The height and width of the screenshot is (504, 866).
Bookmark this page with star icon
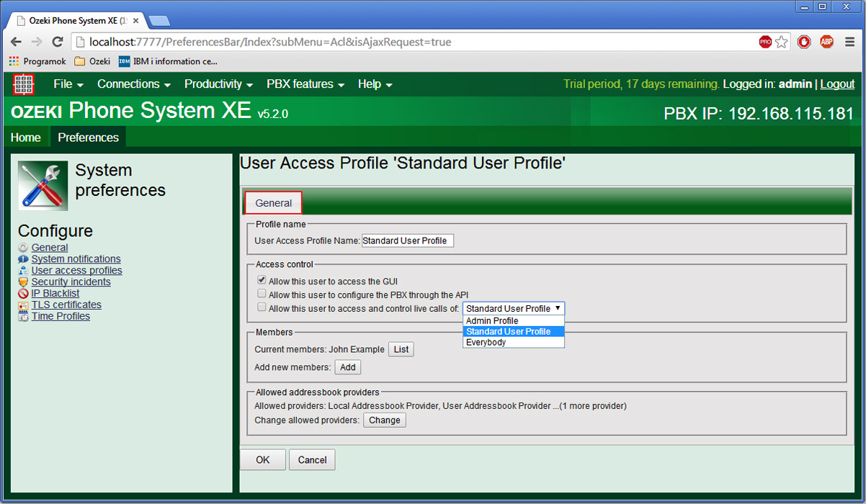(x=782, y=42)
